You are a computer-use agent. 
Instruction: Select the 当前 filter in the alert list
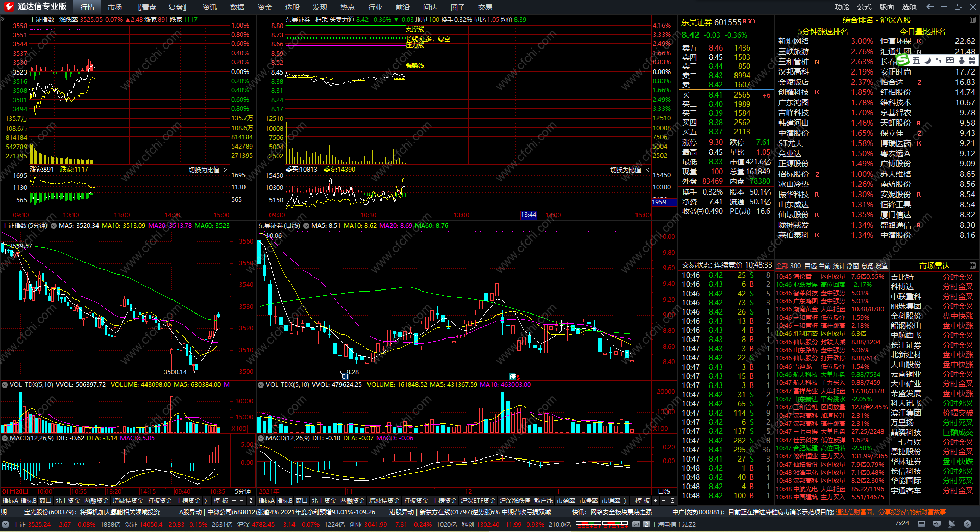pos(825,266)
